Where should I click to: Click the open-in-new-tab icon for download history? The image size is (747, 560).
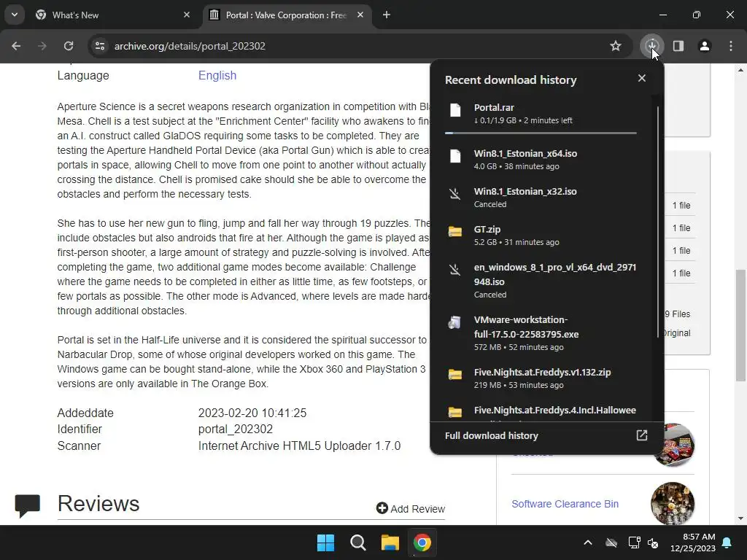pyautogui.click(x=642, y=435)
